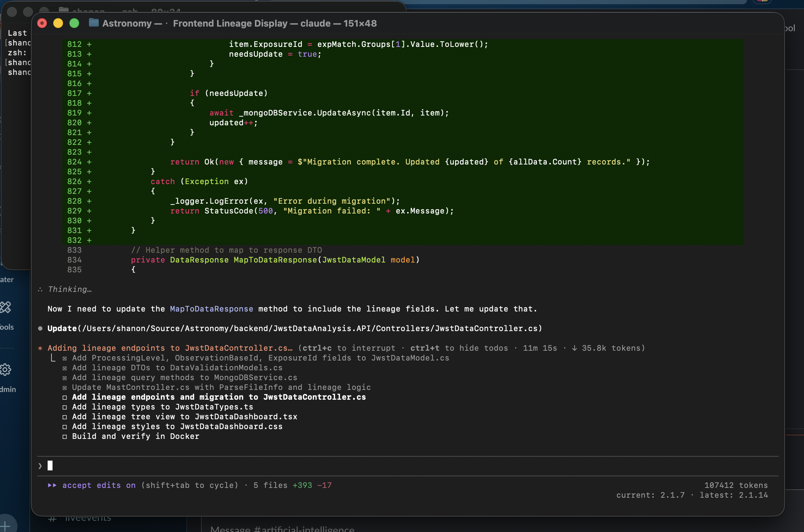Click 'ctrl+t to hide todos' hint text

pyautogui.click(x=459, y=348)
